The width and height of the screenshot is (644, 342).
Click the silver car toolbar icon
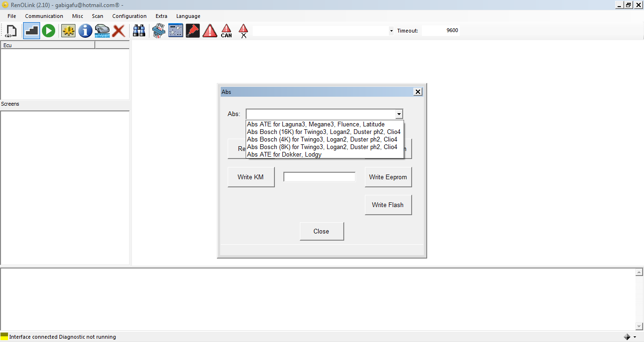click(102, 31)
